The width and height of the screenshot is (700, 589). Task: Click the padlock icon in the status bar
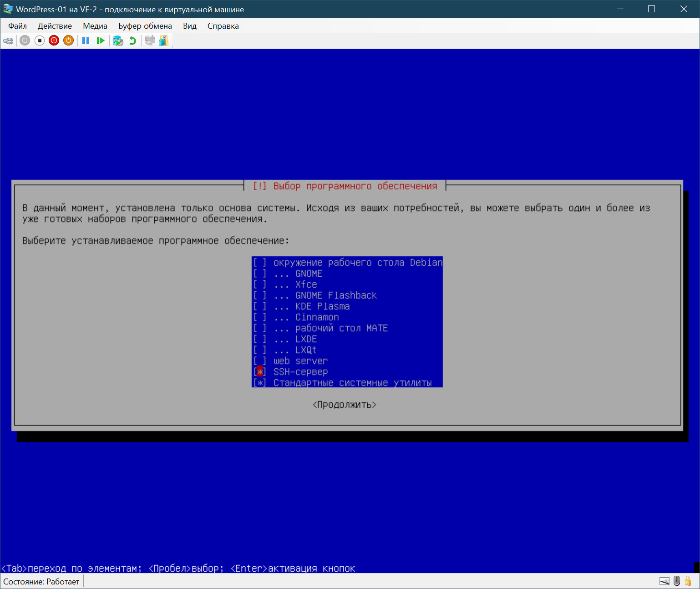688,581
